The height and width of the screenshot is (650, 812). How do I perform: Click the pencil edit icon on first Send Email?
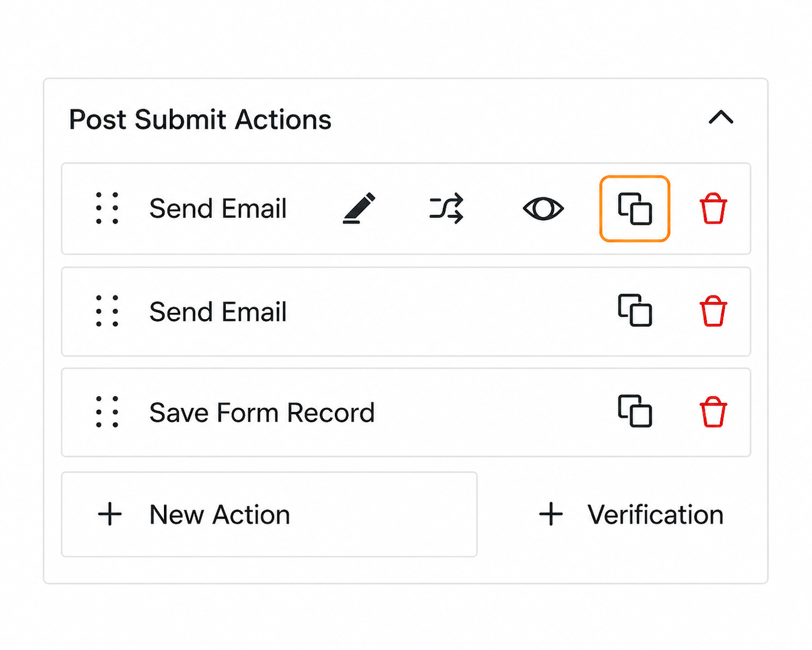tap(359, 209)
